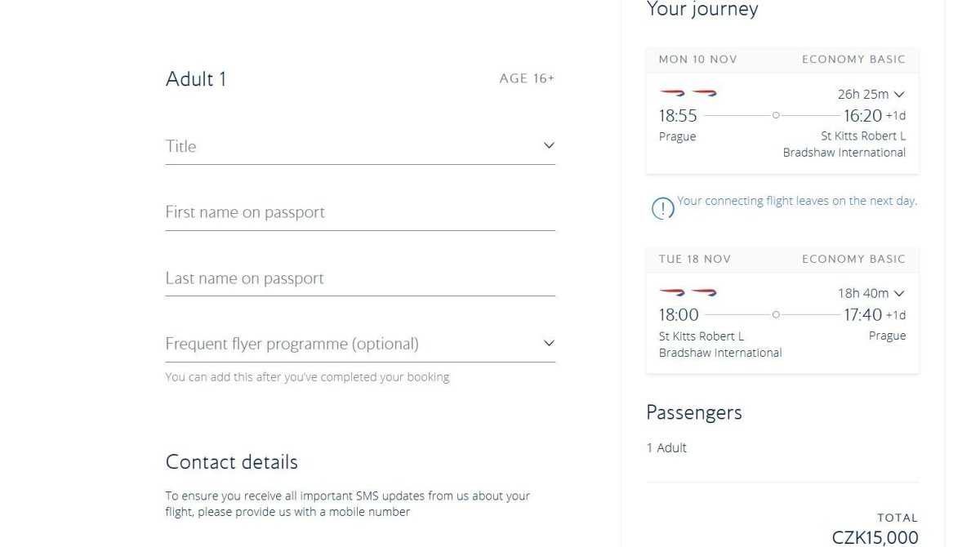
Task: Click the Your journey heading
Action: coord(702,10)
